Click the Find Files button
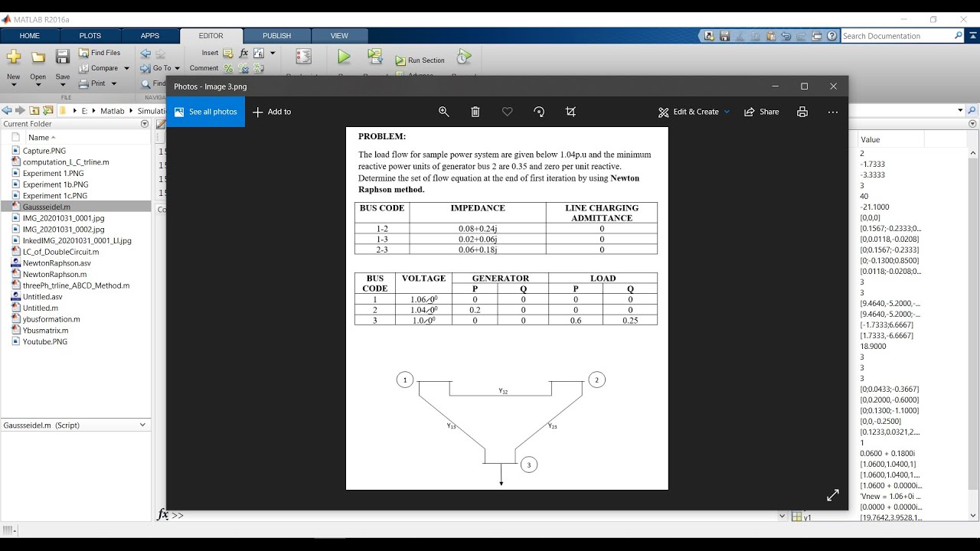Screen dimensions: 980x551 coord(100,53)
